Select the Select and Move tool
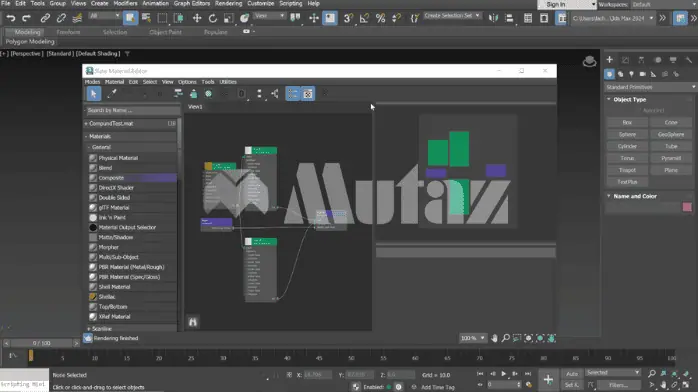Image resolution: width=698 pixels, height=392 pixels. [197, 18]
